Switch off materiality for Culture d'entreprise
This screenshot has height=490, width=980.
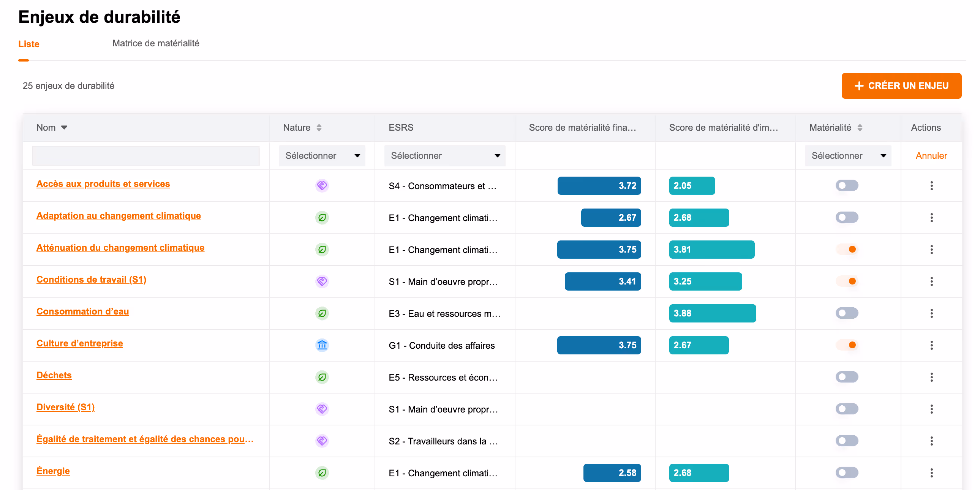(x=847, y=345)
